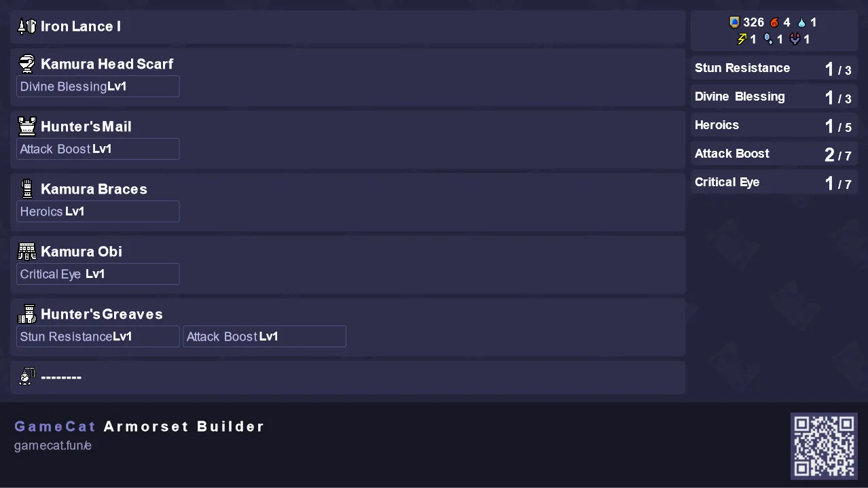Click the empty talisman slot icon

(x=26, y=377)
